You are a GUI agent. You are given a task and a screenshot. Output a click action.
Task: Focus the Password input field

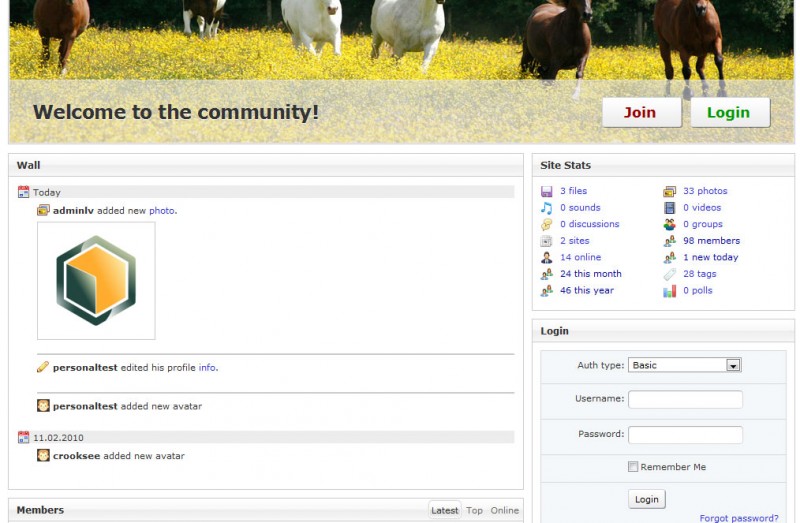(x=685, y=435)
